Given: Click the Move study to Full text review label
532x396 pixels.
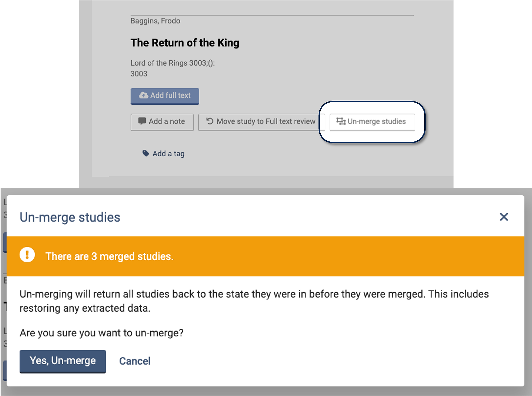Looking at the screenshot, I should (266, 121).
